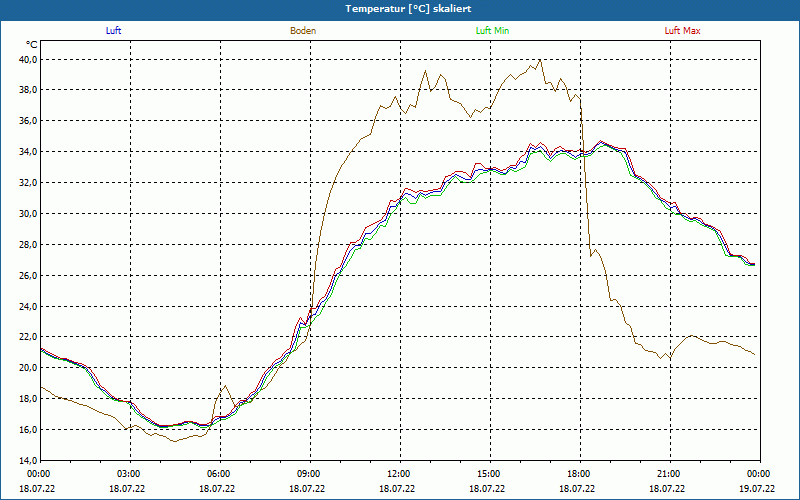
Task: Click the °C unit label above y-axis
Action: [31, 45]
